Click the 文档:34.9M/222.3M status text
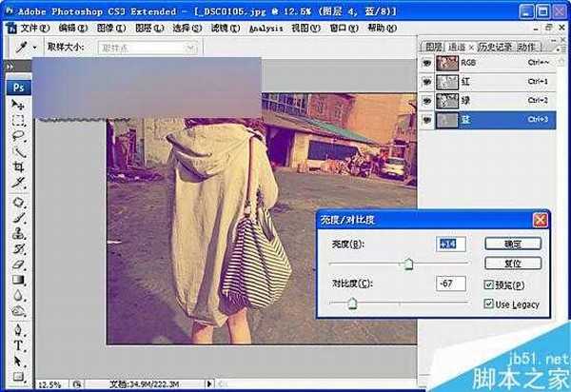 click(x=144, y=384)
